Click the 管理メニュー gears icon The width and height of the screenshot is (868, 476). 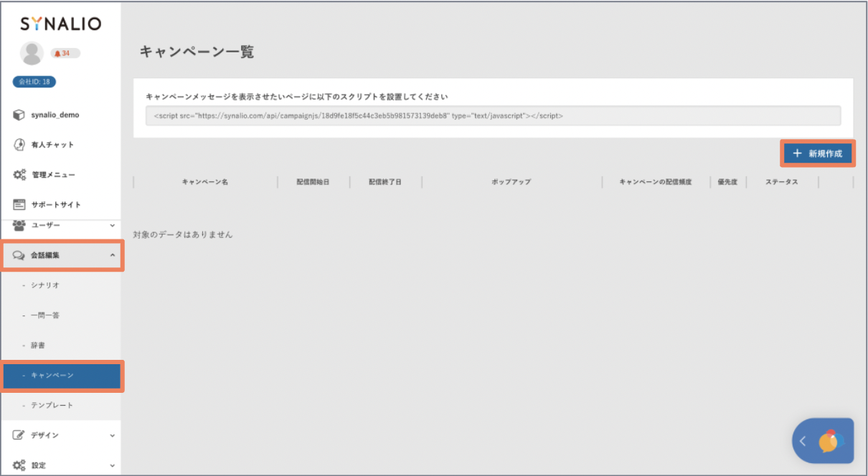pyautogui.click(x=19, y=175)
